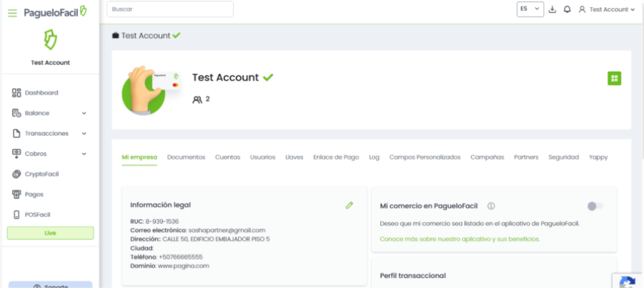The height and width of the screenshot is (288, 644).
Task: Click the Live environment button
Action: coord(50,233)
